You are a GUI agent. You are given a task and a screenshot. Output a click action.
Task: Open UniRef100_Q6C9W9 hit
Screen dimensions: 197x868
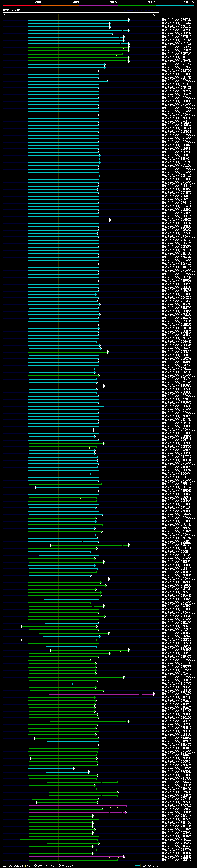(x=177, y=443)
